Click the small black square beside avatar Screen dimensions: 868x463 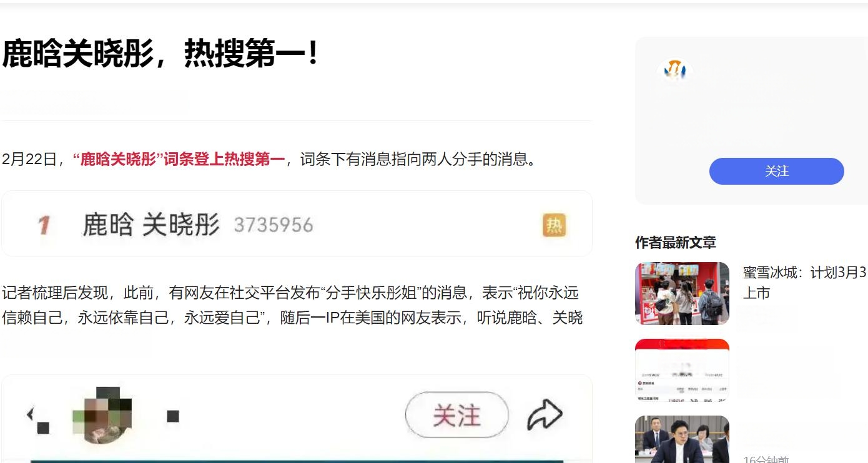pos(173,416)
